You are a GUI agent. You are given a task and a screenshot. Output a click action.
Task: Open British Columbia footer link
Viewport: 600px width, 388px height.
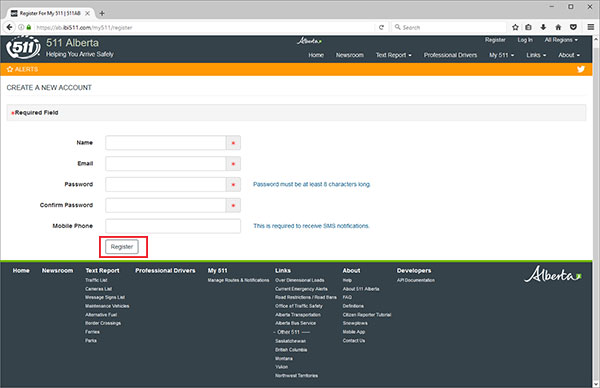(x=291, y=350)
